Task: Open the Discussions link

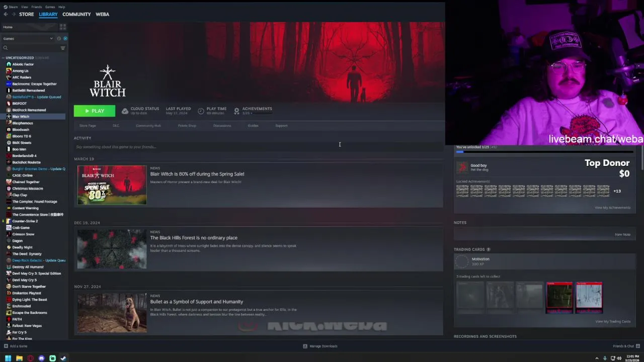Action: pos(222,126)
